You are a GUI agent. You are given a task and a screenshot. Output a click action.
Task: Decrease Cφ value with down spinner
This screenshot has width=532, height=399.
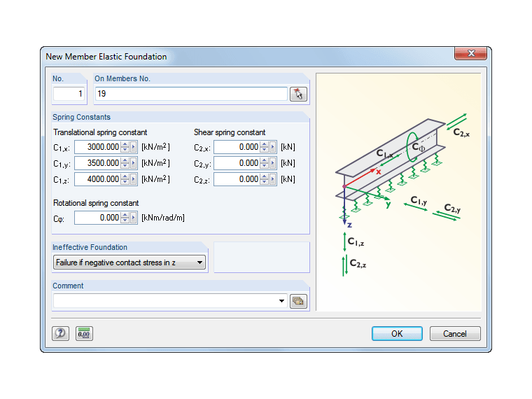(x=125, y=221)
